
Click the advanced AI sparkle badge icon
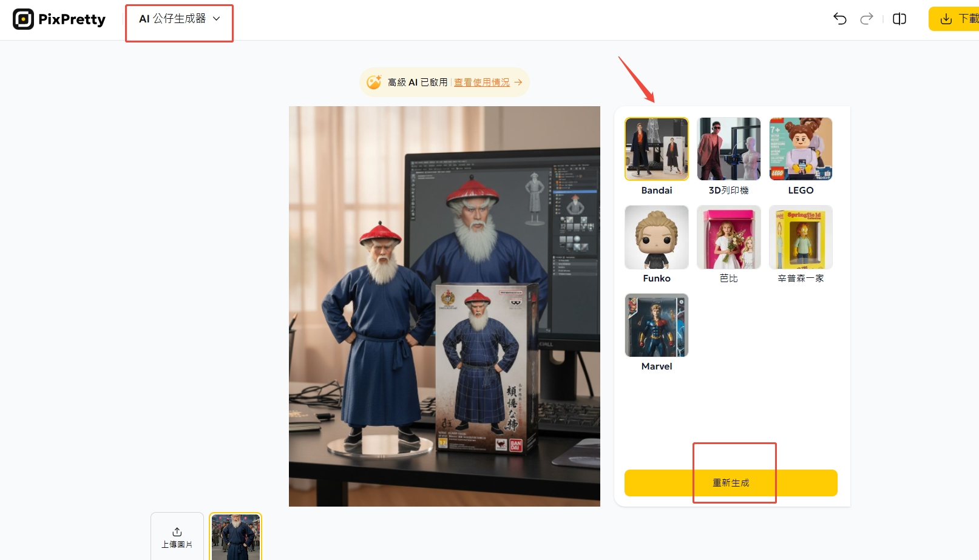click(x=374, y=82)
